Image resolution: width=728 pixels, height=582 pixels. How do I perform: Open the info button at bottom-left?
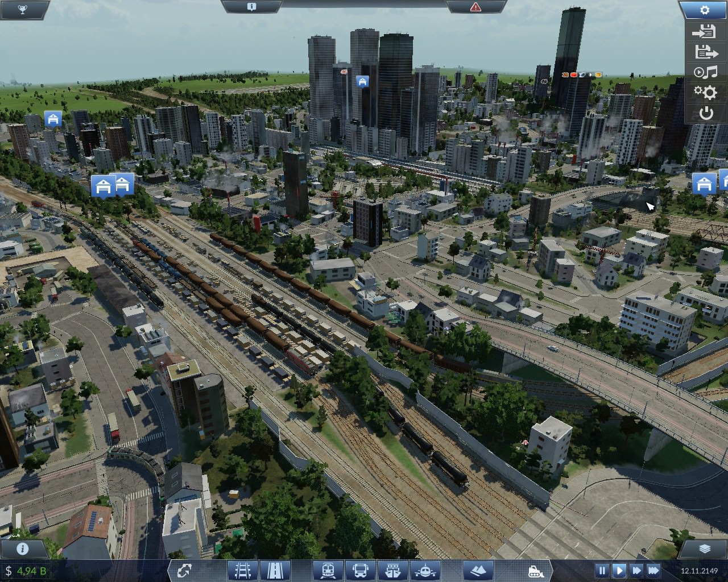23,549
